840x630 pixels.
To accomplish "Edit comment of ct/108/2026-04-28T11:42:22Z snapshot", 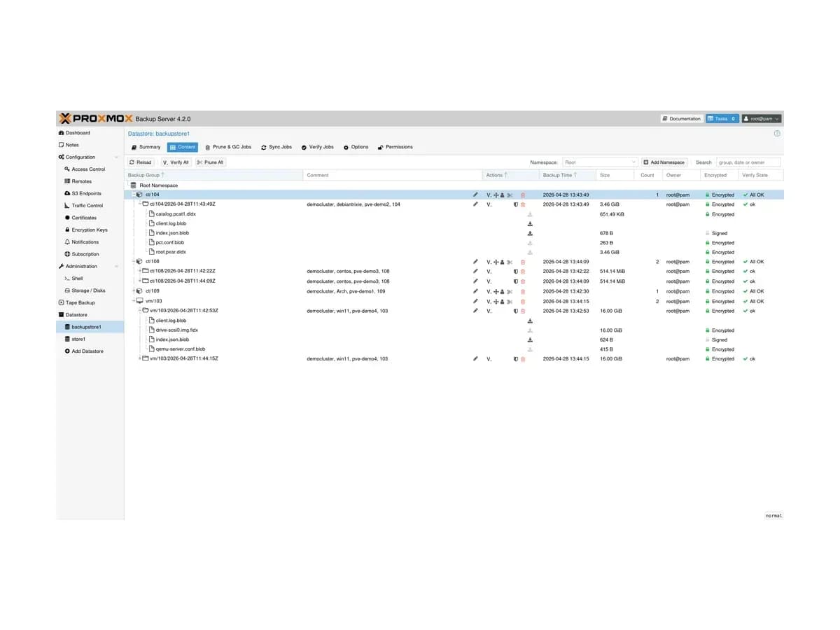I will point(475,271).
